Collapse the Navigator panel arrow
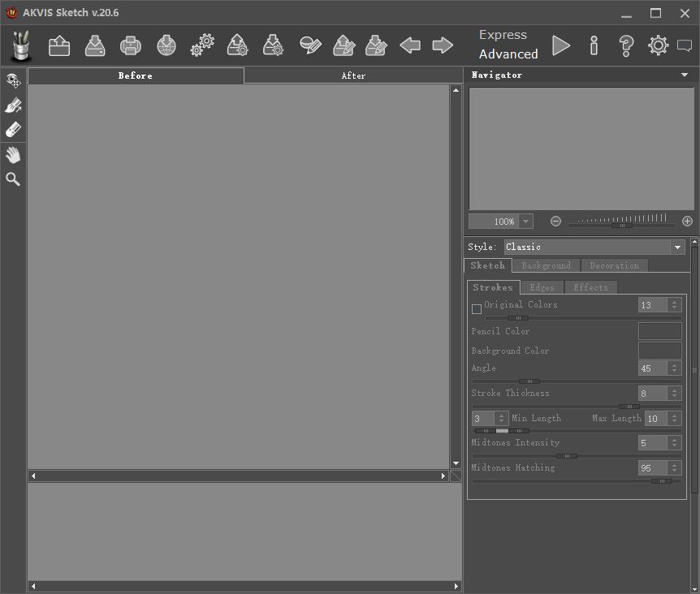The width and height of the screenshot is (700, 594). 685,75
